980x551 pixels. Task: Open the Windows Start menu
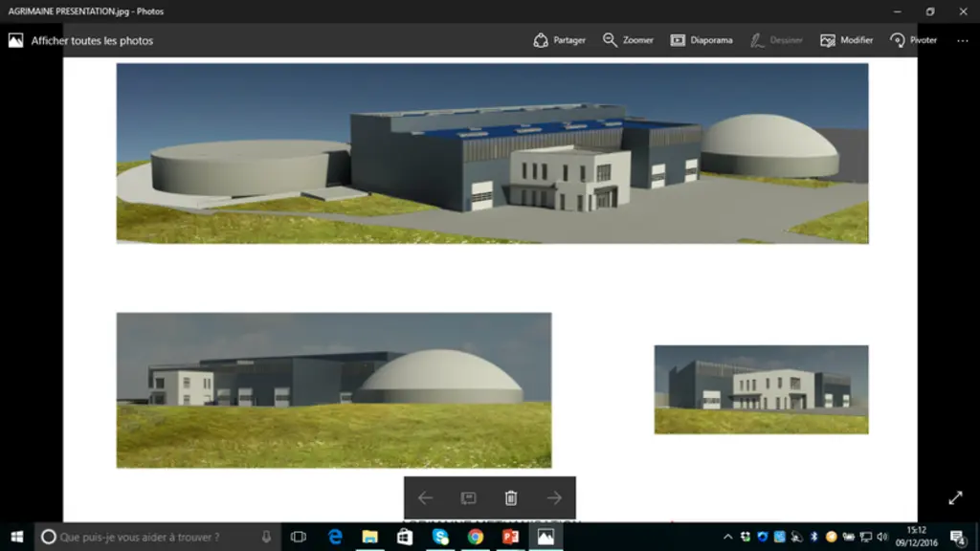click(17, 537)
